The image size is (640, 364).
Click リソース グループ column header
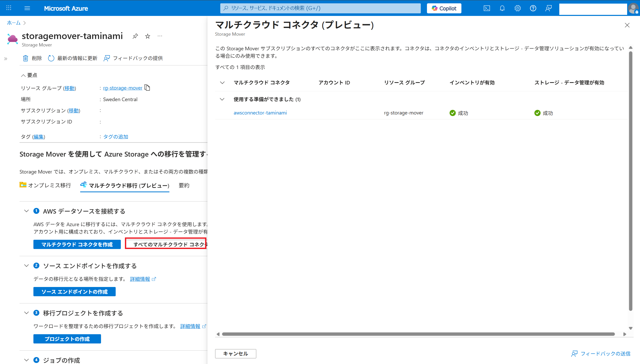[x=405, y=83]
